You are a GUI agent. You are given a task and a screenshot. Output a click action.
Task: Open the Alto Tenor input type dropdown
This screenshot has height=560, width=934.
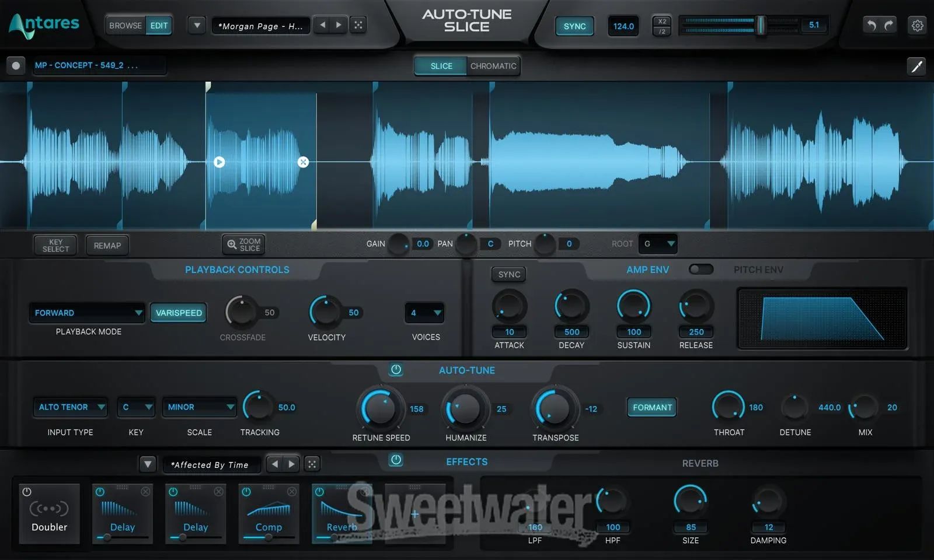click(x=70, y=407)
